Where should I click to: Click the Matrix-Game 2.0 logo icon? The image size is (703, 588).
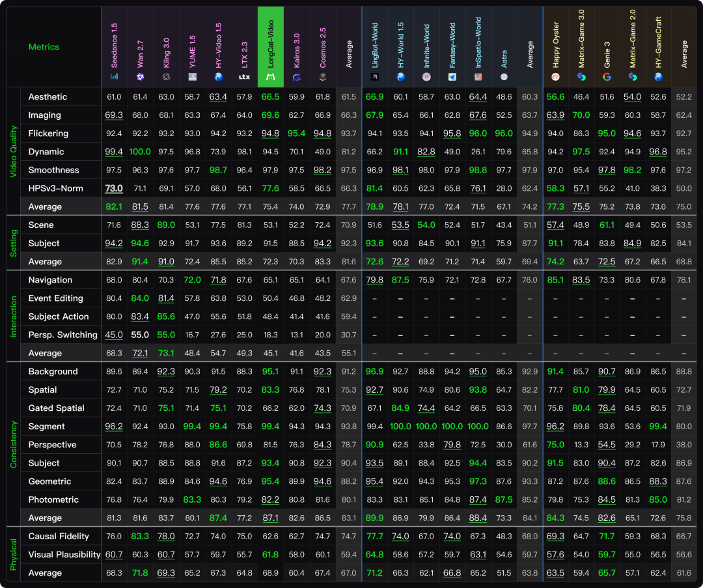point(633,77)
